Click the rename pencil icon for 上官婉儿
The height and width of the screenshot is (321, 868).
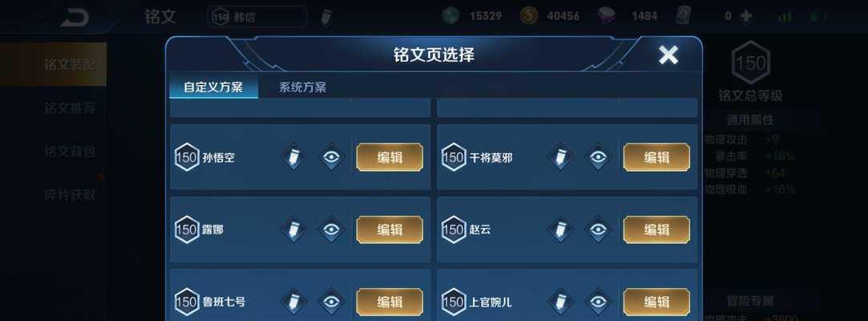point(561,302)
